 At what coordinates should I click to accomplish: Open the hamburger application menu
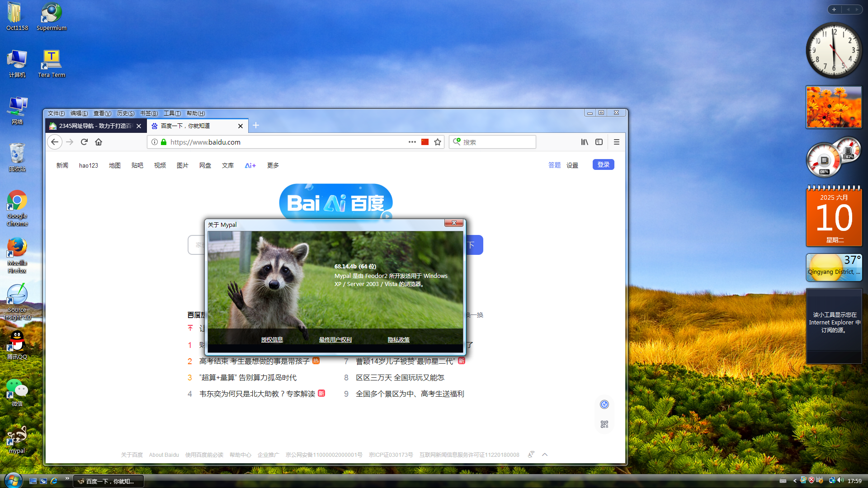617,142
